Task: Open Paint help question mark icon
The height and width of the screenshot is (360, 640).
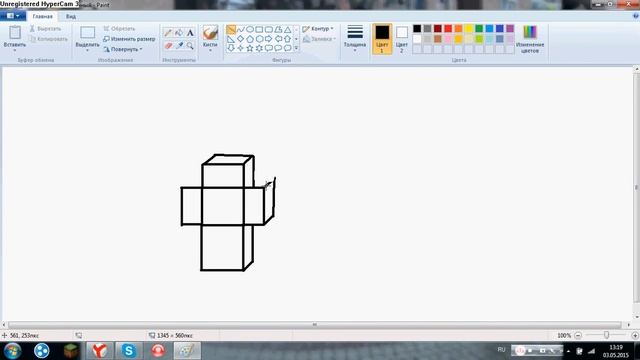Action: point(636,16)
